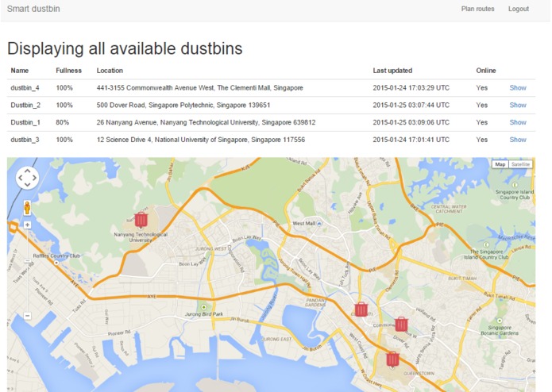Zoom in with the map plus button
The height and width of the screenshot is (392, 552).
pos(27,225)
